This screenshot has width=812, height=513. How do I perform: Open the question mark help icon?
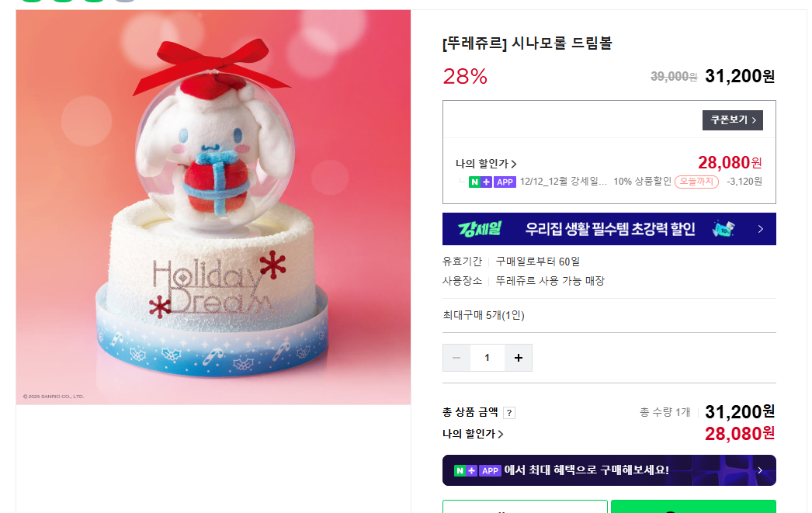click(509, 413)
